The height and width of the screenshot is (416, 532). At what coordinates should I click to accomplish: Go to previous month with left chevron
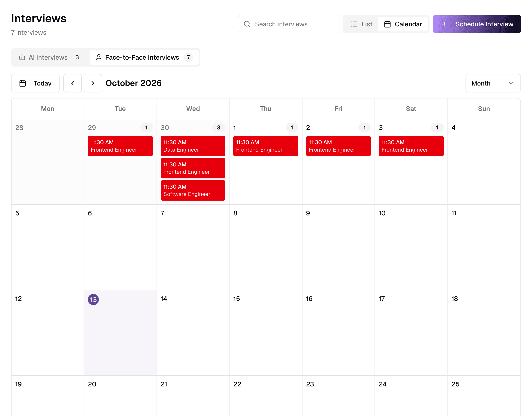tap(72, 83)
